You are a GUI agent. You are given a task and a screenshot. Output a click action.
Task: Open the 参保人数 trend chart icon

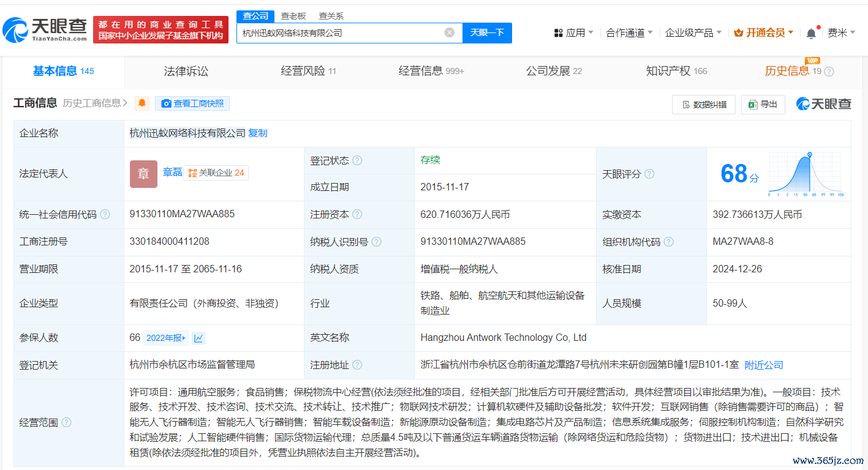pos(198,338)
